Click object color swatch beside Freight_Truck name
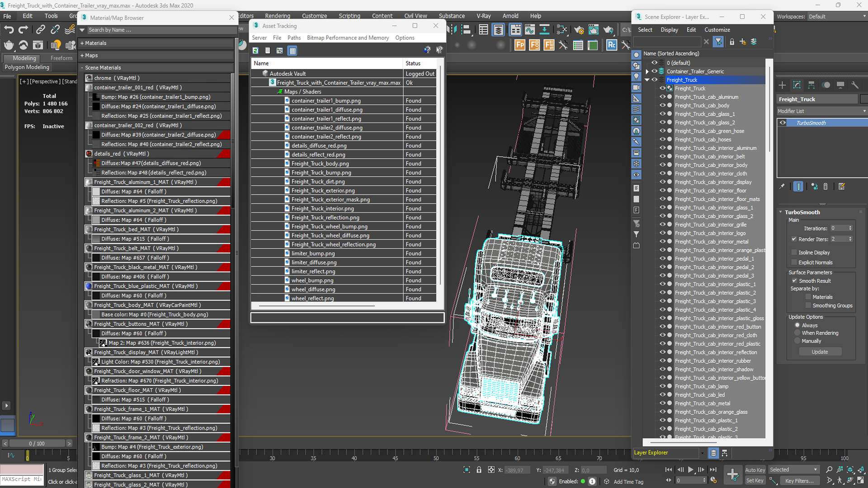 [863, 99]
